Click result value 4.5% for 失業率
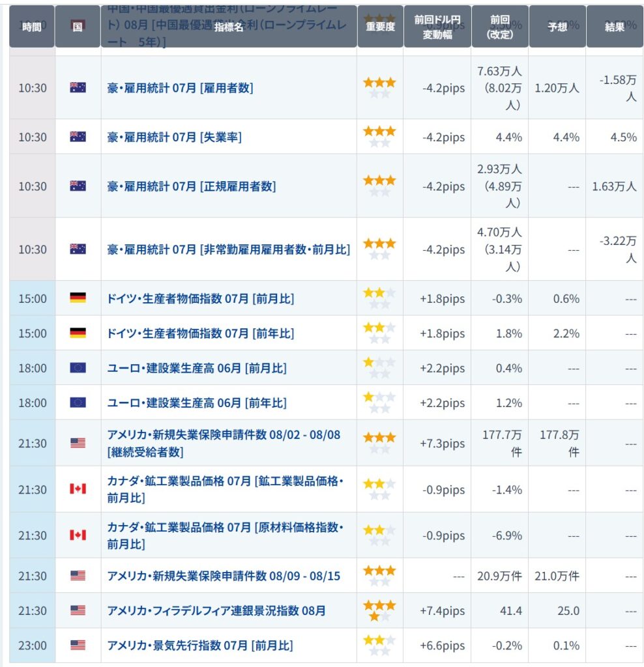644x667 pixels. pos(624,137)
